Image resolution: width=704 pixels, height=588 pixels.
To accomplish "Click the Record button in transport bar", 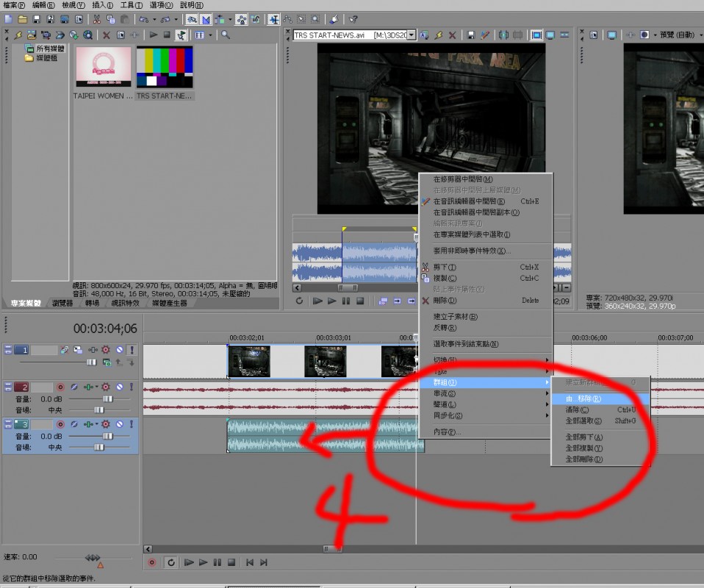I will point(152,562).
